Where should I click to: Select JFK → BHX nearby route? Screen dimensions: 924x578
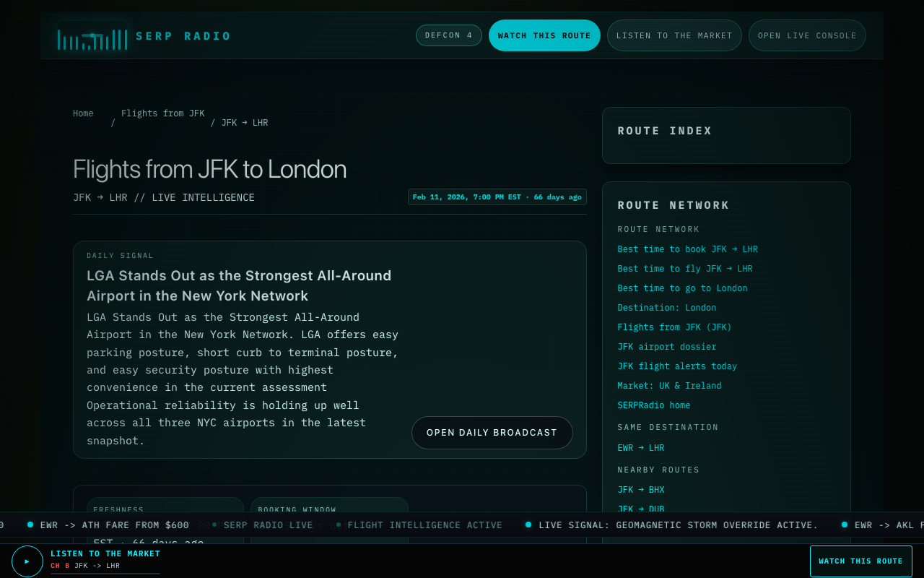click(x=640, y=490)
